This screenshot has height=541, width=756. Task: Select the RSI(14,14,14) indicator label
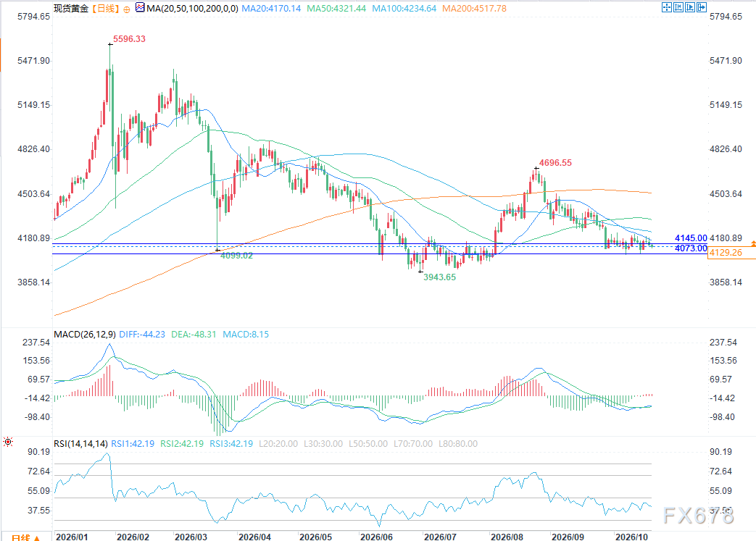click(80, 444)
